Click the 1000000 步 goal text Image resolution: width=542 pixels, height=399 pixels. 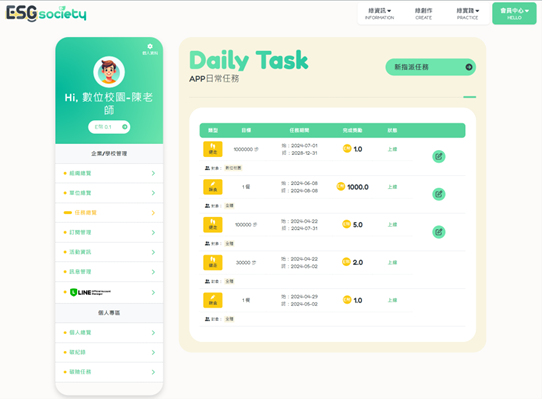pyautogui.click(x=246, y=149)
